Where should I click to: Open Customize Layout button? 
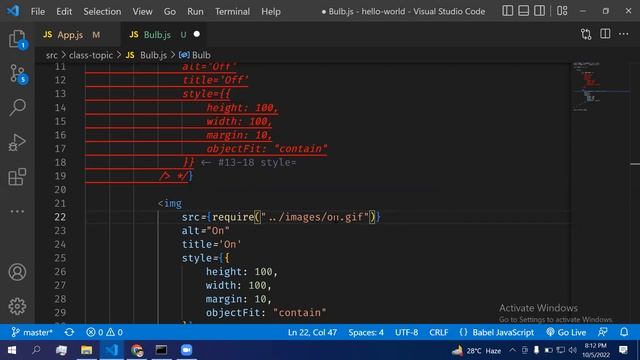pyautogui.click(x=562, y=11)
